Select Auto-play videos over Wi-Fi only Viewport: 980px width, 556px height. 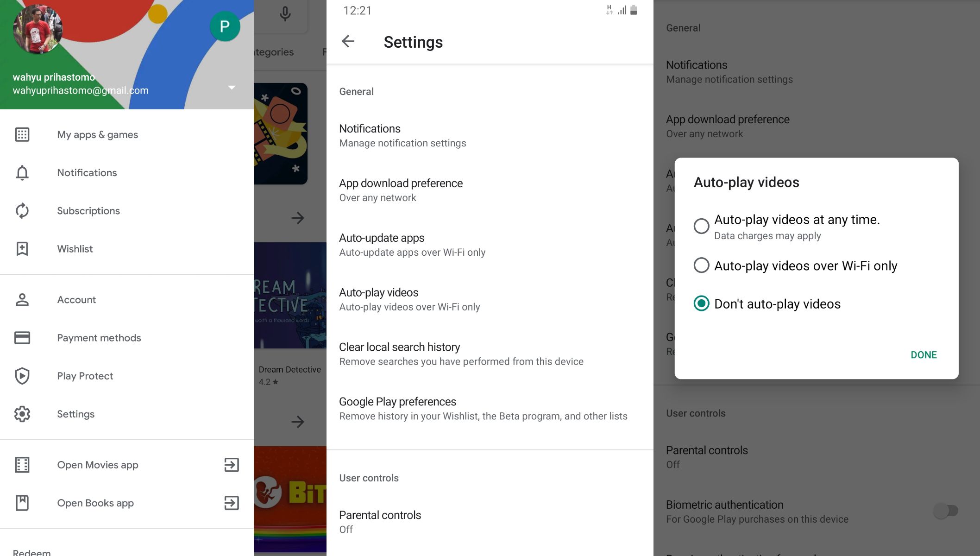(x=701, y=265)
